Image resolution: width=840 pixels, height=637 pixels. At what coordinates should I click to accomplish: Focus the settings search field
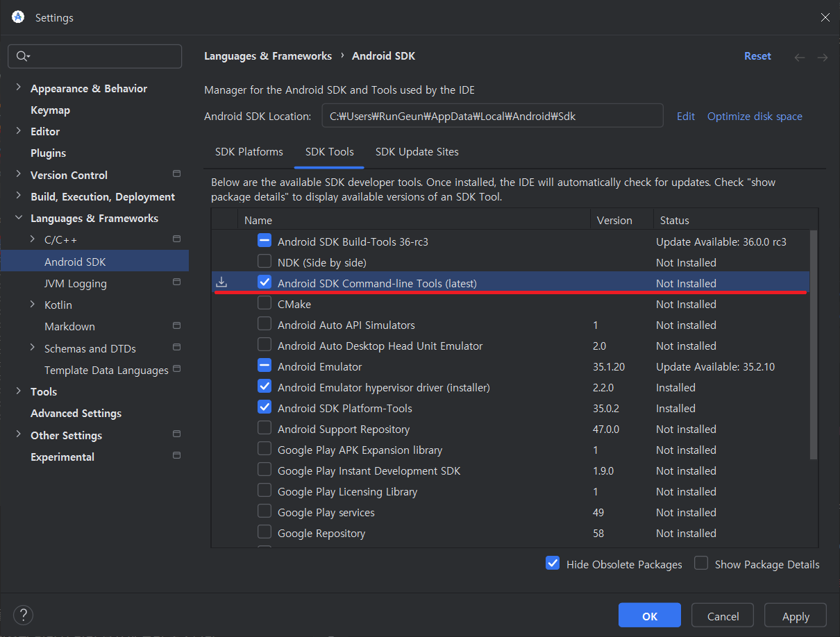(94, 56)
